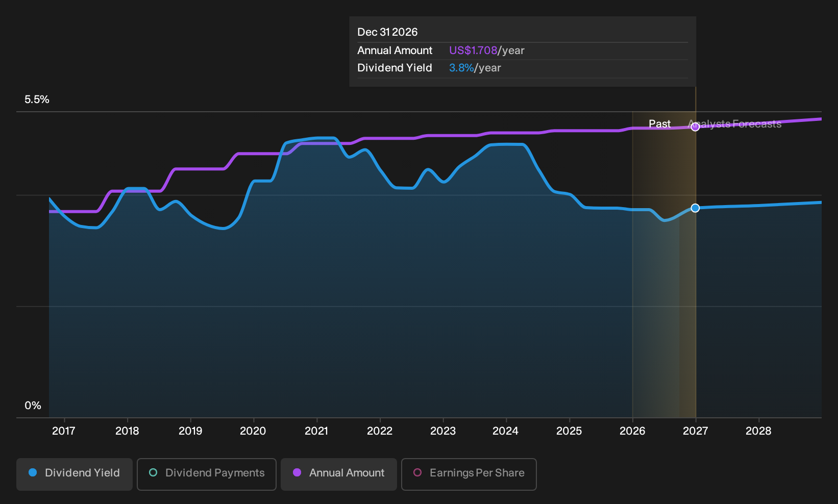
Task: Click the purple Annual Amount data point marker
Action: pyautogui.click(x=695, y=127)
